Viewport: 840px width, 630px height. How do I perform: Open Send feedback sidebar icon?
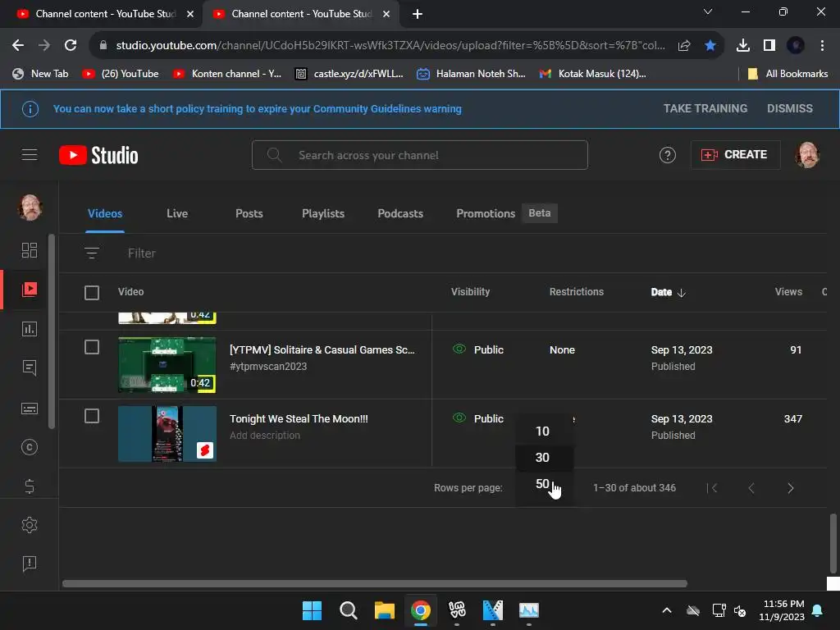[x=30, y=564]
